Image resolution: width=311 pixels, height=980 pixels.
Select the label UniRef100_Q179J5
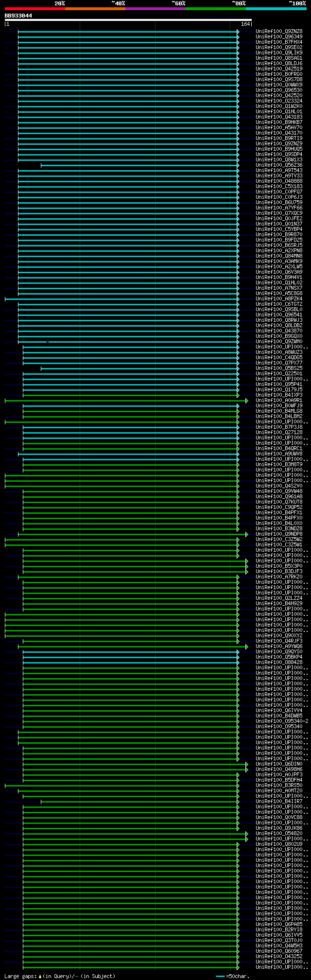[279, 390]
